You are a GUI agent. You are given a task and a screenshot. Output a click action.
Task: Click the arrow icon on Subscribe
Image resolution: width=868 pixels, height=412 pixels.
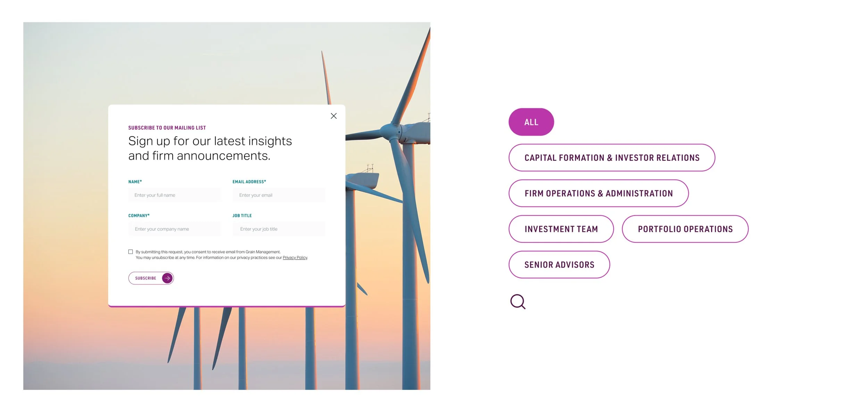point(167,278)
